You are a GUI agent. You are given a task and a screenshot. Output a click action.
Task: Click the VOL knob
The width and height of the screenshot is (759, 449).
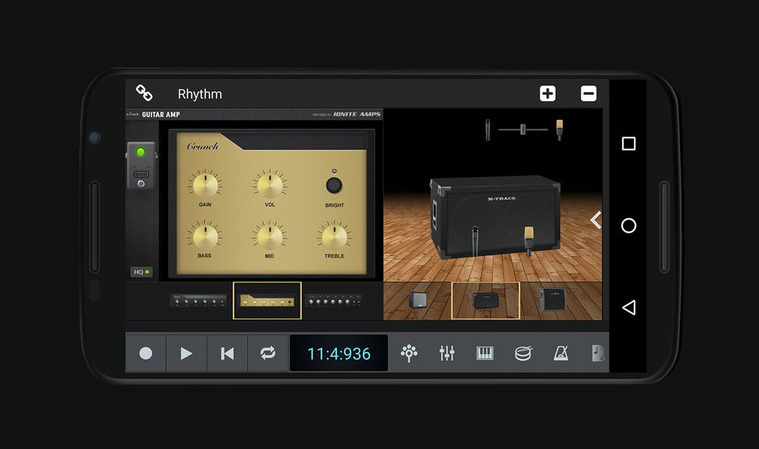point(270,184)
